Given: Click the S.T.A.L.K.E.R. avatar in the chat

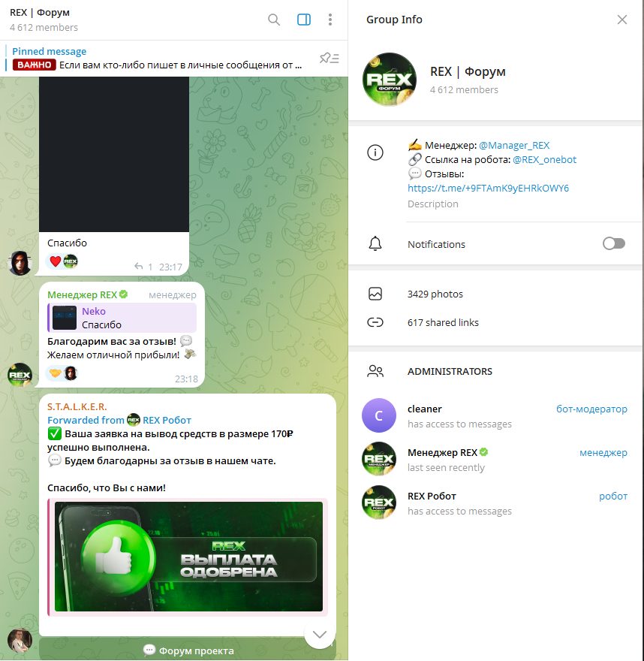Looking at the screenshot, I should coord(20,641).
